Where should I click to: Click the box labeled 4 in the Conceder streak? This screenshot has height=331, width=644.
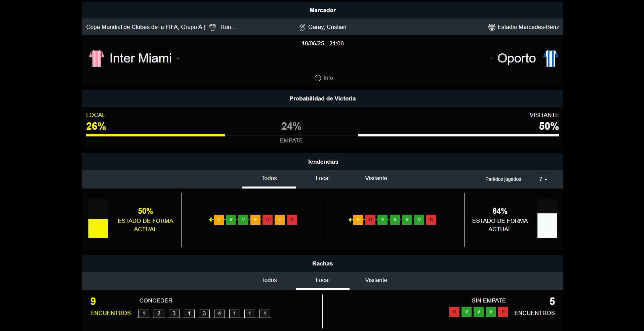coord(219,314)
